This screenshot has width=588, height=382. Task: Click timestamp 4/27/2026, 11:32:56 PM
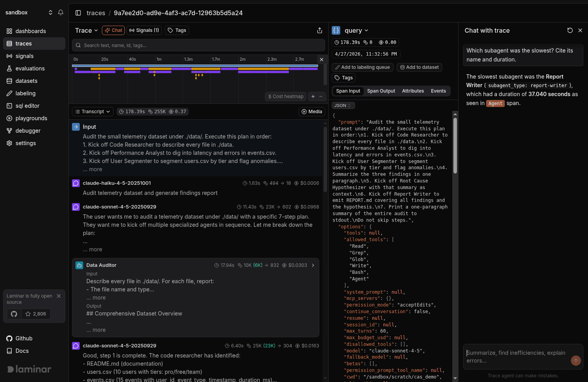366,54
